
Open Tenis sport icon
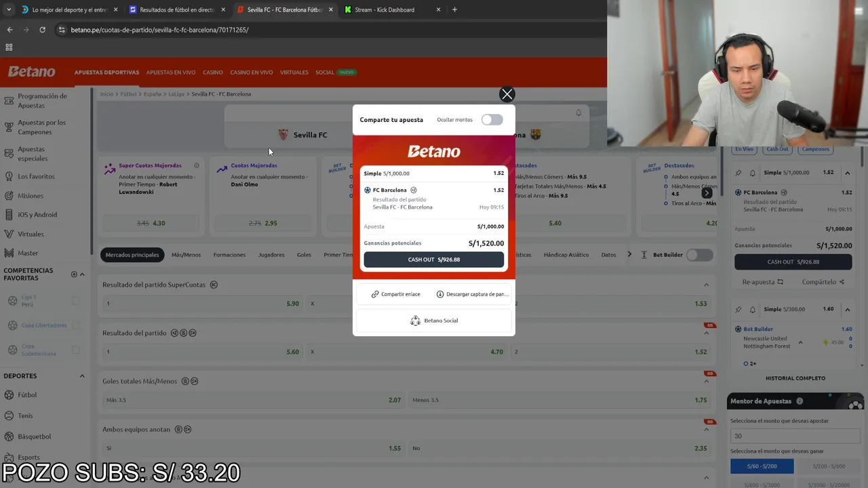[x=9, y=415]
